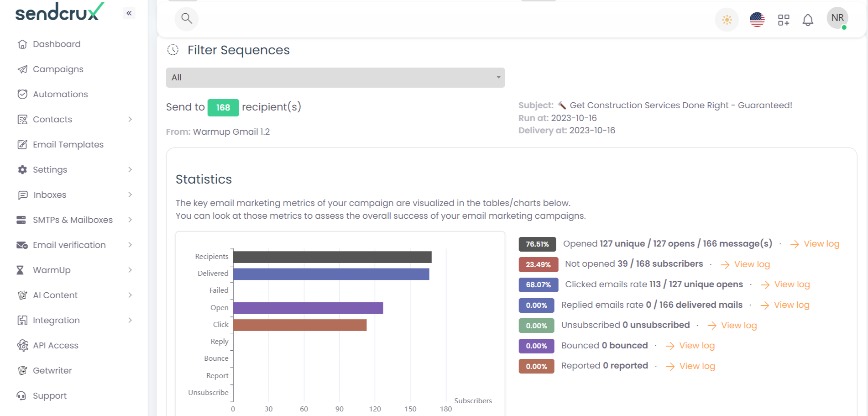
Task: Open the NR profile avatar
Action: tap(837, 18)
